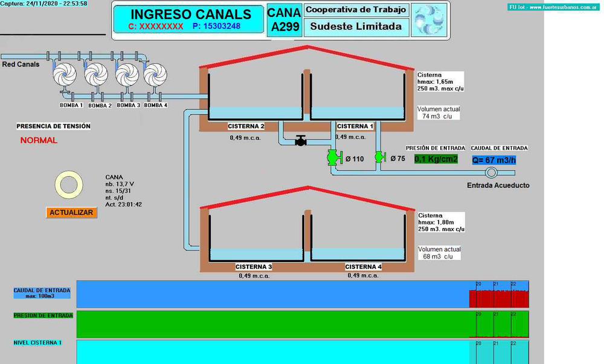Click the 0,1 Kg/cm2 pressure value

(436, 159)
